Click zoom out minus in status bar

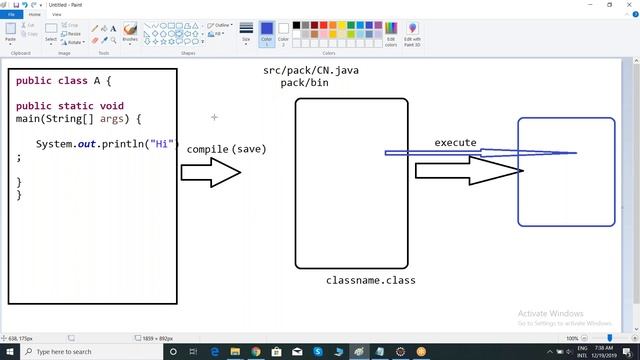[x=584, y=338]
